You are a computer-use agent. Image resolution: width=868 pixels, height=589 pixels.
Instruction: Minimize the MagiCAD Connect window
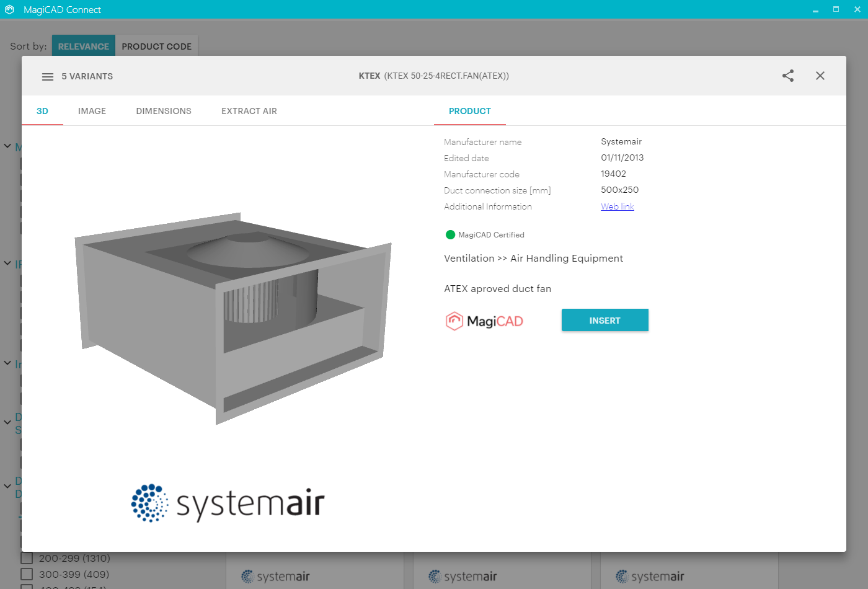tap(815, 9)
